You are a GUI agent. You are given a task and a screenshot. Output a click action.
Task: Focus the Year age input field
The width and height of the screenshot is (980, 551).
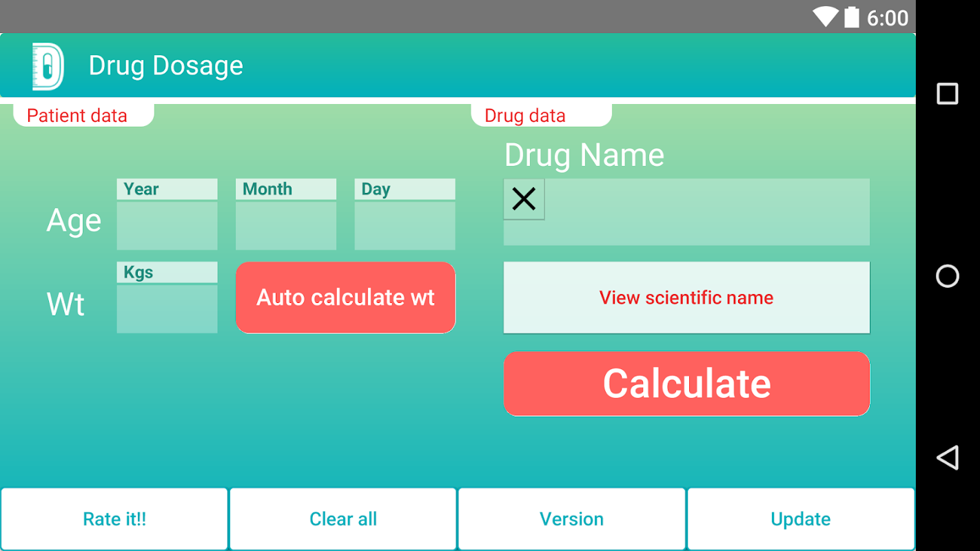(x=167, y=225)
